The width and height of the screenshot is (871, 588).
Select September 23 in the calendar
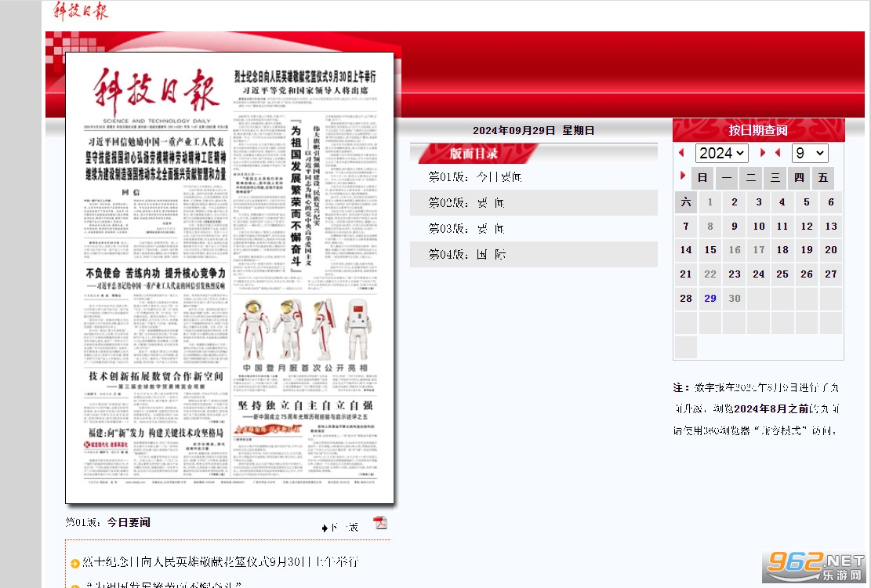pos(735,274)
